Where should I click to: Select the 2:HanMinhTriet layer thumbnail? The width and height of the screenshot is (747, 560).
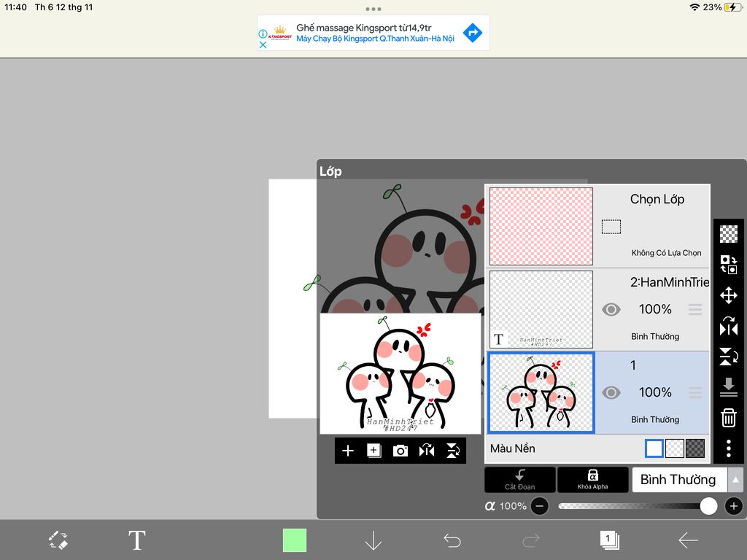click(541, 309)
